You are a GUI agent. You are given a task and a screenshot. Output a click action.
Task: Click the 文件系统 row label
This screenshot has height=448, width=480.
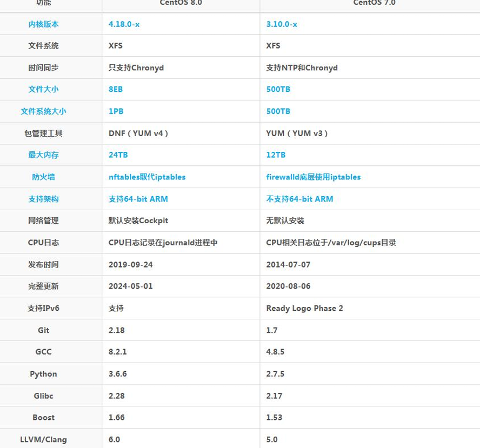pyautogui.click(x=43, y=45)
